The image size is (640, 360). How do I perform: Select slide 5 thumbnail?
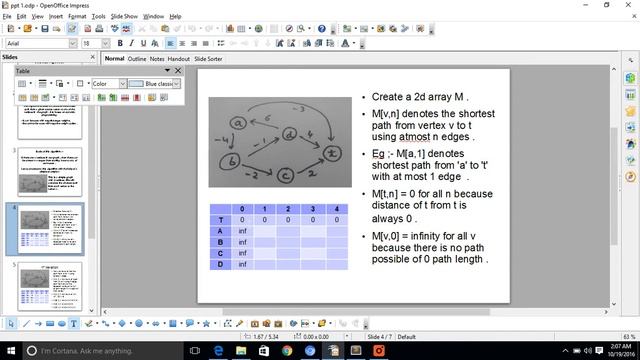pos(50,287)
